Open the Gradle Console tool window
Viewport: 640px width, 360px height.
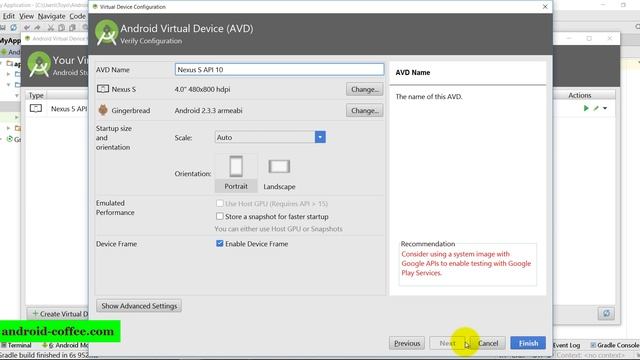click(614, 345)
